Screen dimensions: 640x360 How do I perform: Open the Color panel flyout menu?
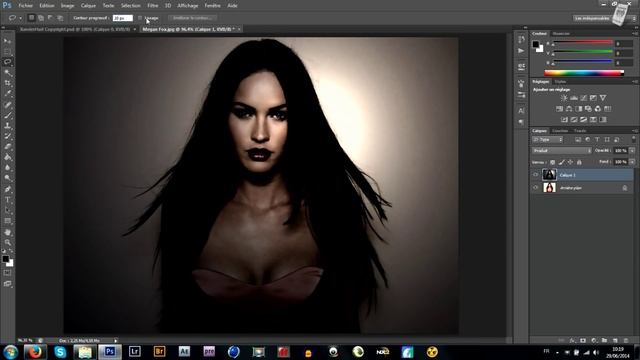pyautogui.click(x=635, y=33)
